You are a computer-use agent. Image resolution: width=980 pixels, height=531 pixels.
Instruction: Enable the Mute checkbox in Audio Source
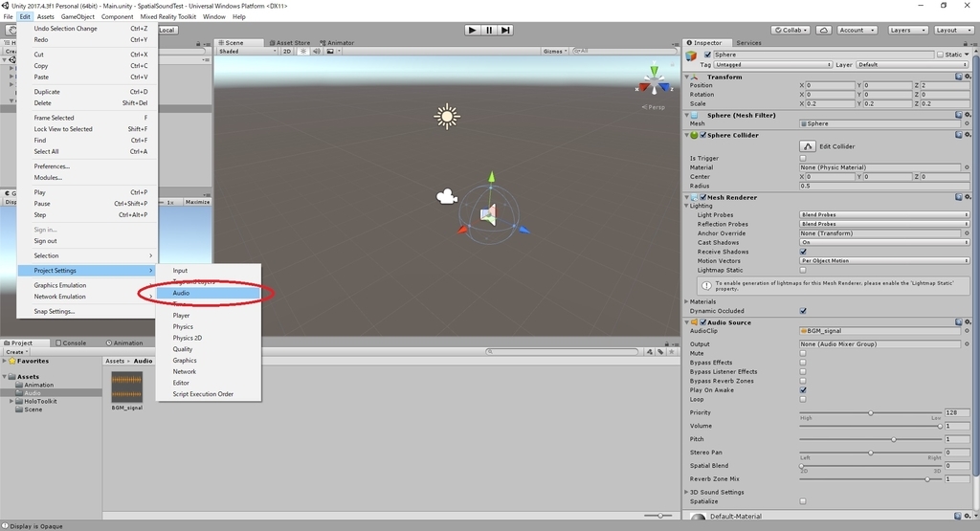coord(803,354)
